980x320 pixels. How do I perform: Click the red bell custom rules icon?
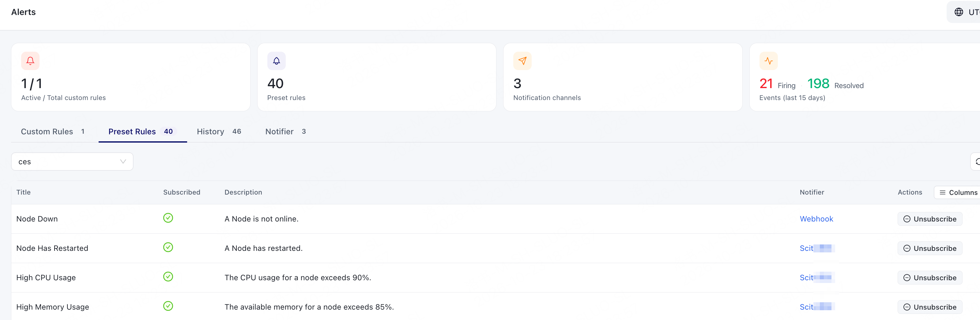pos(30,61)
